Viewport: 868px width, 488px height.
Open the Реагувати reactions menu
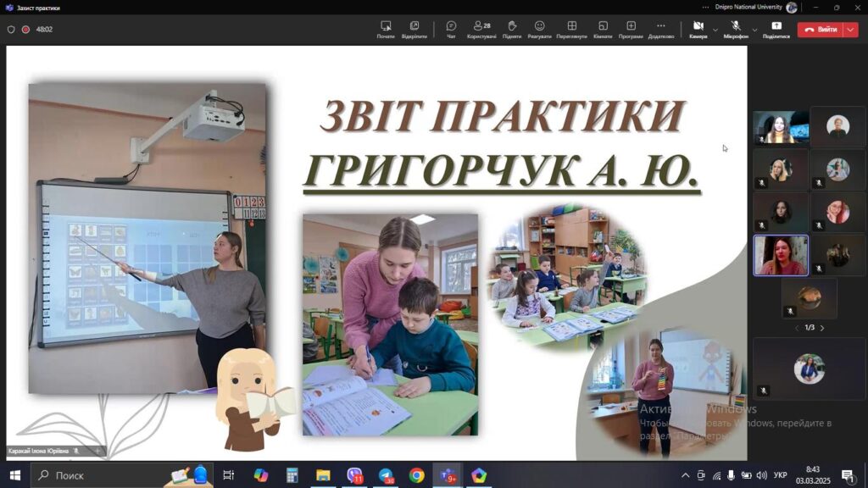(539, 30)
